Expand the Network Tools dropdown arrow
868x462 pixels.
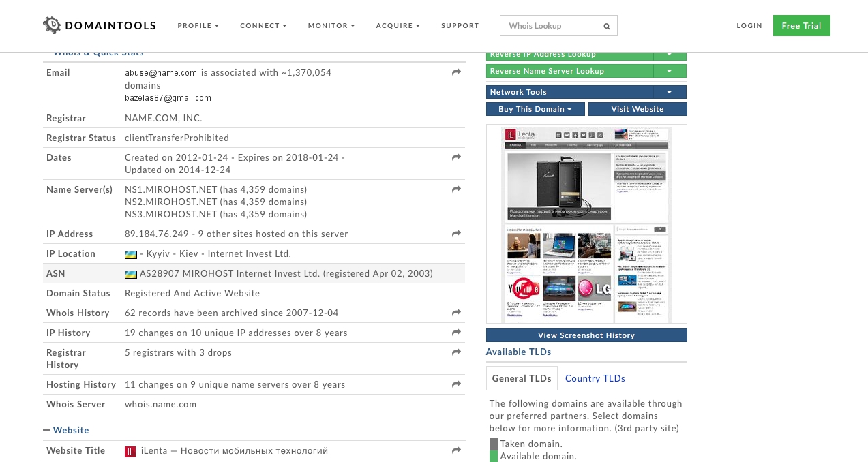pos(669,92)
